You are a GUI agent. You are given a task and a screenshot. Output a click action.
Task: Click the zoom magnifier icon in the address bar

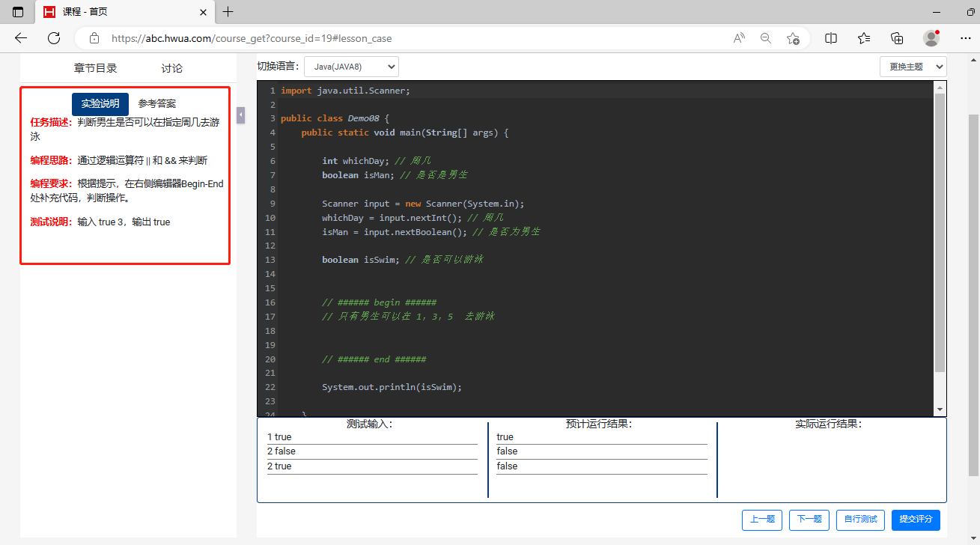point(766,38)
